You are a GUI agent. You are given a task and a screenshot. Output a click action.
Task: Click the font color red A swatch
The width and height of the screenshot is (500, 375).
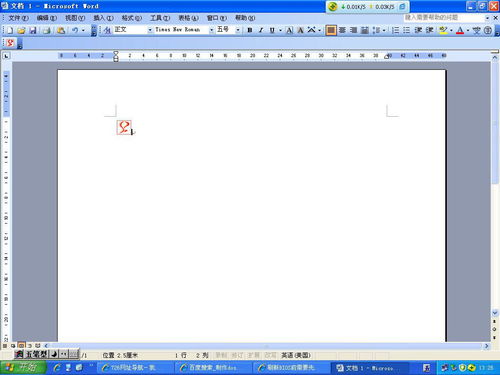460,30
